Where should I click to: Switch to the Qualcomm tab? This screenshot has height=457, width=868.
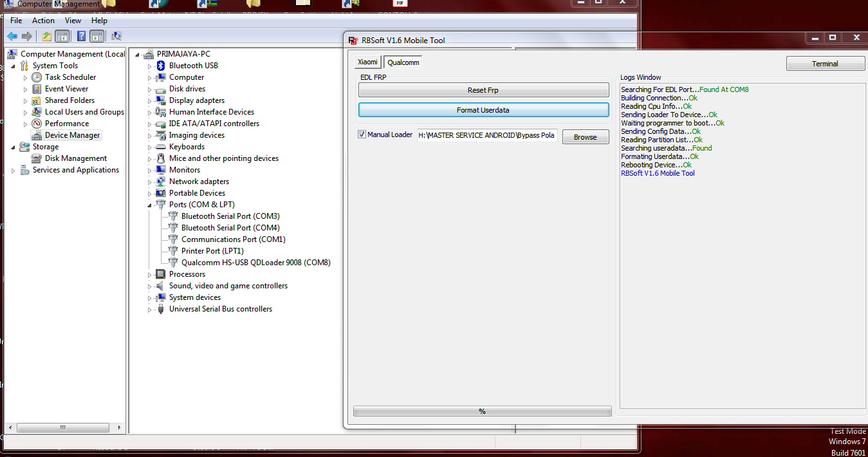click(403, 62)
